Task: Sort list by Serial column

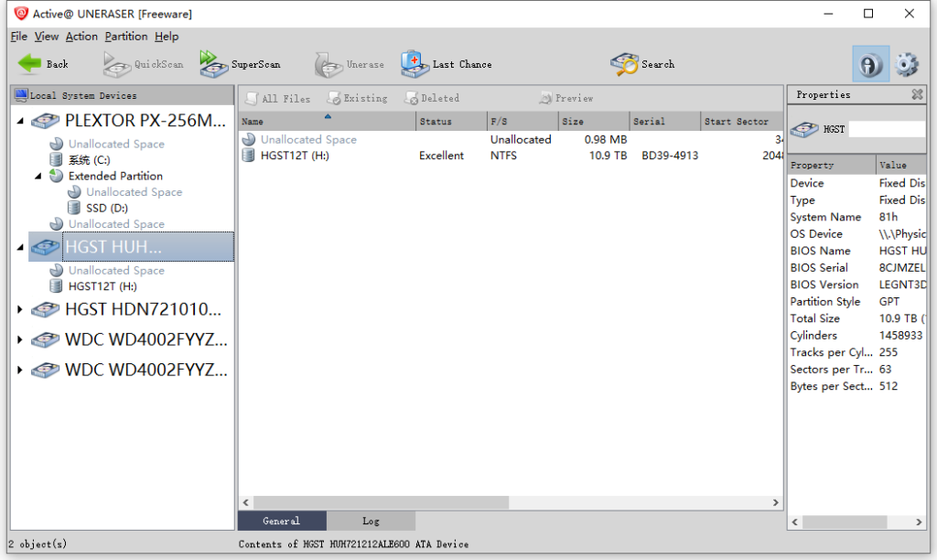Action: [664, 122]
